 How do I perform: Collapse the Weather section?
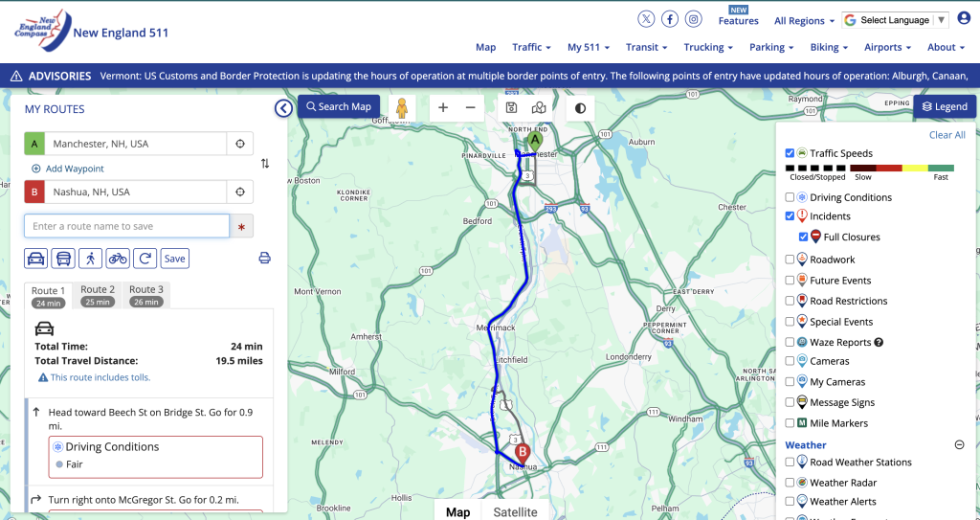point(959,445)
